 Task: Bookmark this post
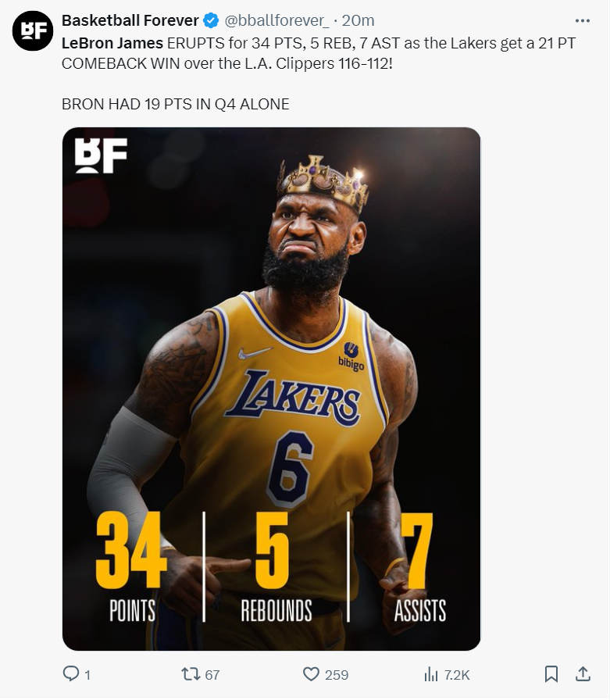pyautogui.click(x=551, y=674)
